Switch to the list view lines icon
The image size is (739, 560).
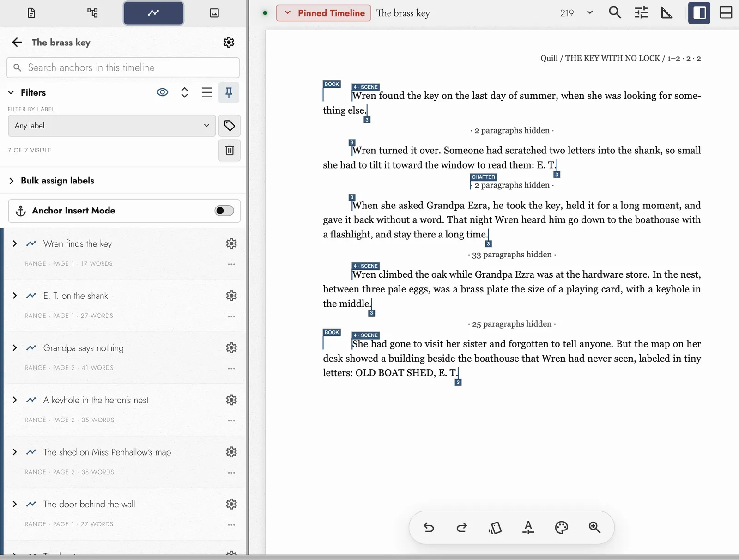pyautogui.click(x=206, y=92)
